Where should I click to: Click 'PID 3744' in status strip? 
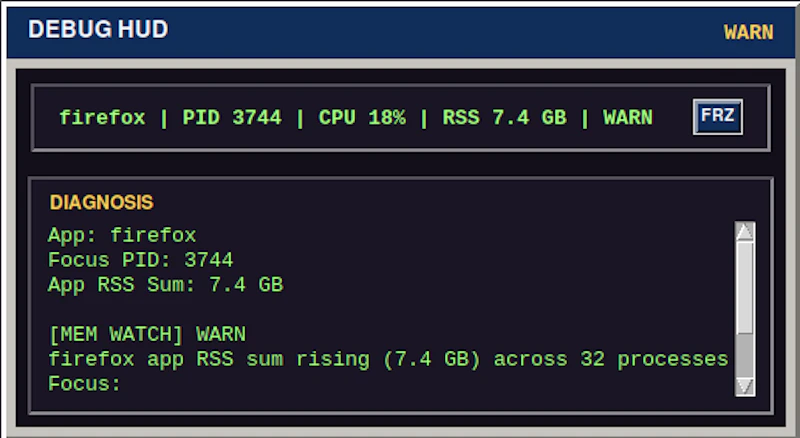pos(232,118)
